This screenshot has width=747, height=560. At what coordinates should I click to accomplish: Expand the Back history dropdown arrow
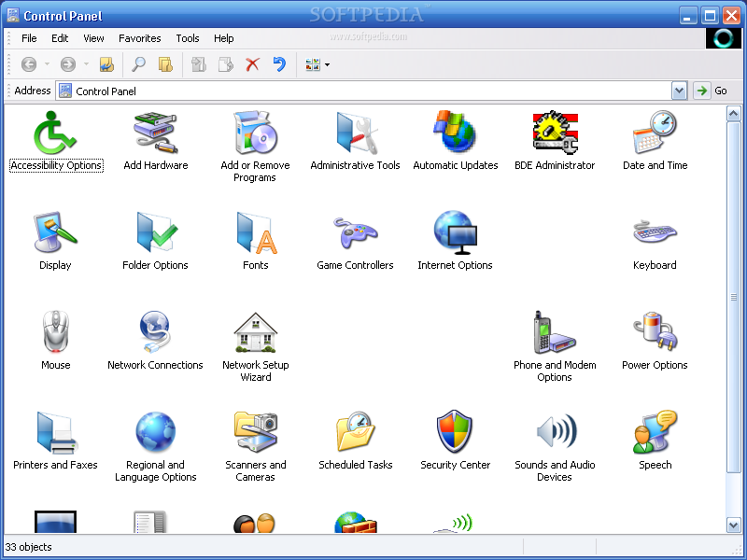click(x=47, y=64)
